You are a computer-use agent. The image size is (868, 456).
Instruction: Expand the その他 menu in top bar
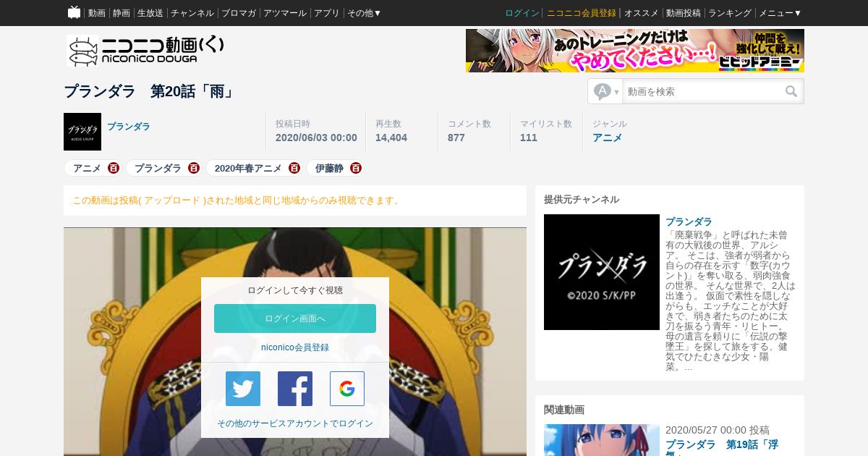point(364,13)
